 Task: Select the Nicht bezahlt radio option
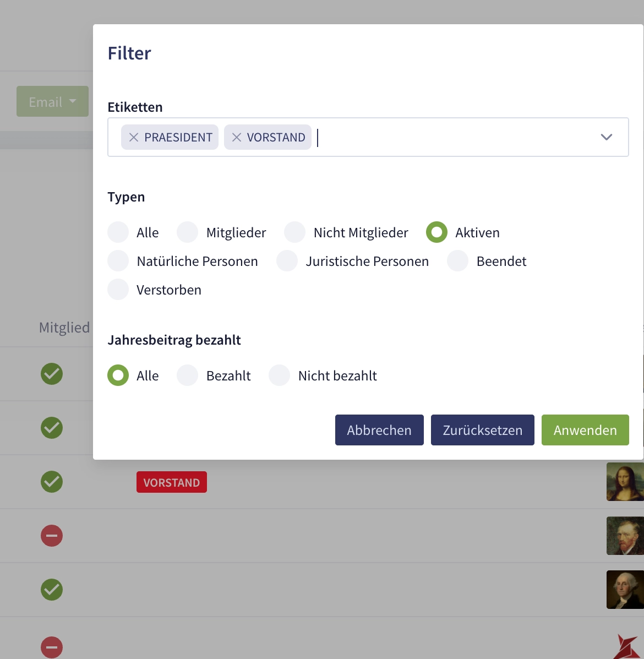(x=280, y=375)
